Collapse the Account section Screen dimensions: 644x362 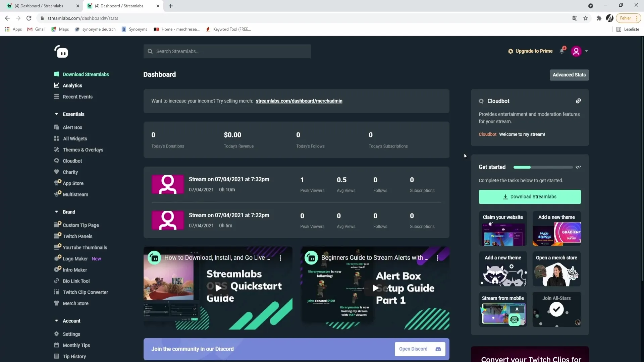click(x=56, y=321)
